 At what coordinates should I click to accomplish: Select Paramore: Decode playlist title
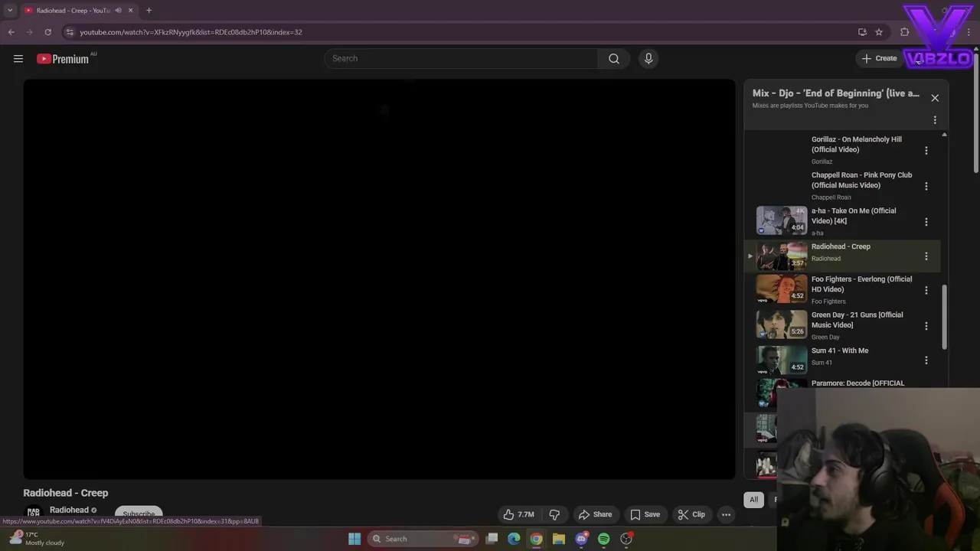[x=857, y=383]
